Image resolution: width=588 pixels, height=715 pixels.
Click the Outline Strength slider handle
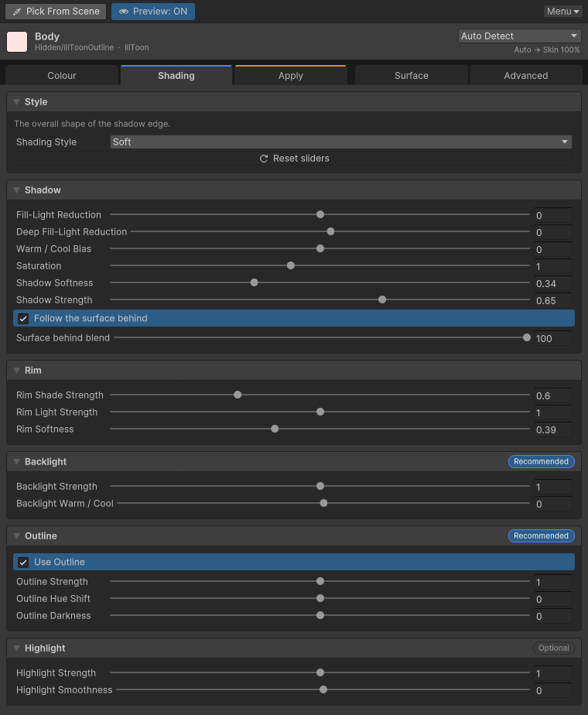click(x=320, y=581)
